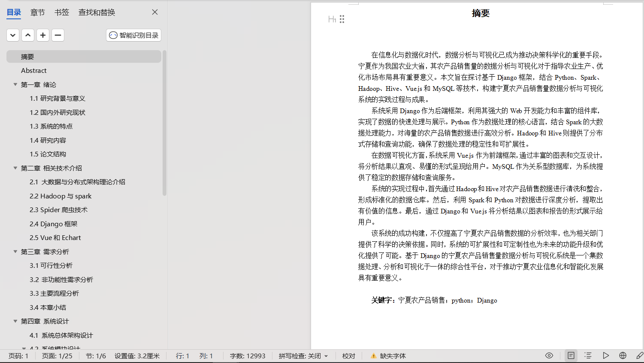
Task: Switch to page layout view icon
Action: tap(571, 355)
